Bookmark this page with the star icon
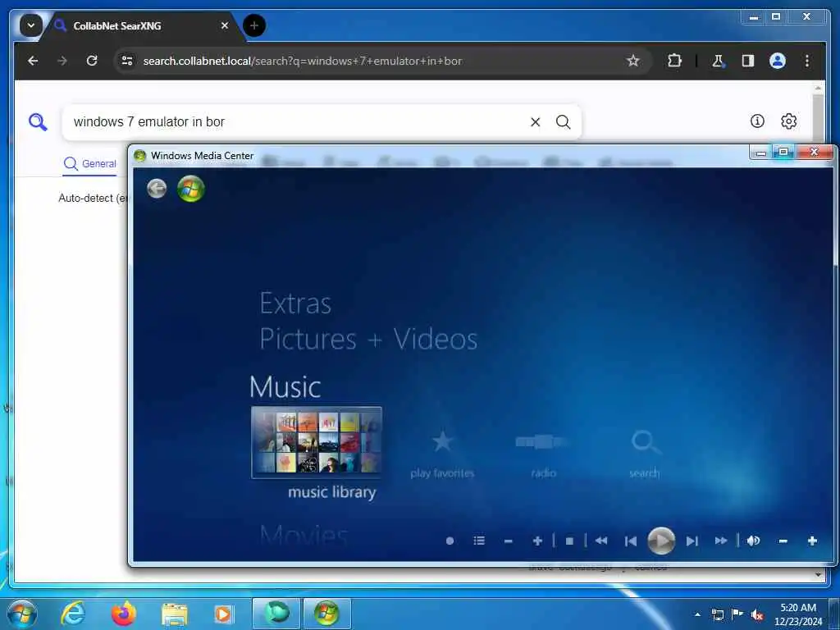840x630 pixels. (633, 61)
